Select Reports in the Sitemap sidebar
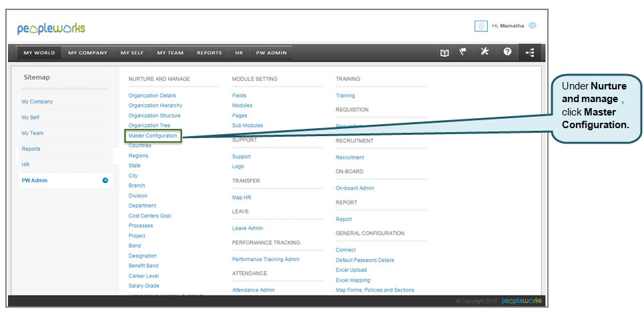Screen dimensions: 644x311 coord(31,149)
